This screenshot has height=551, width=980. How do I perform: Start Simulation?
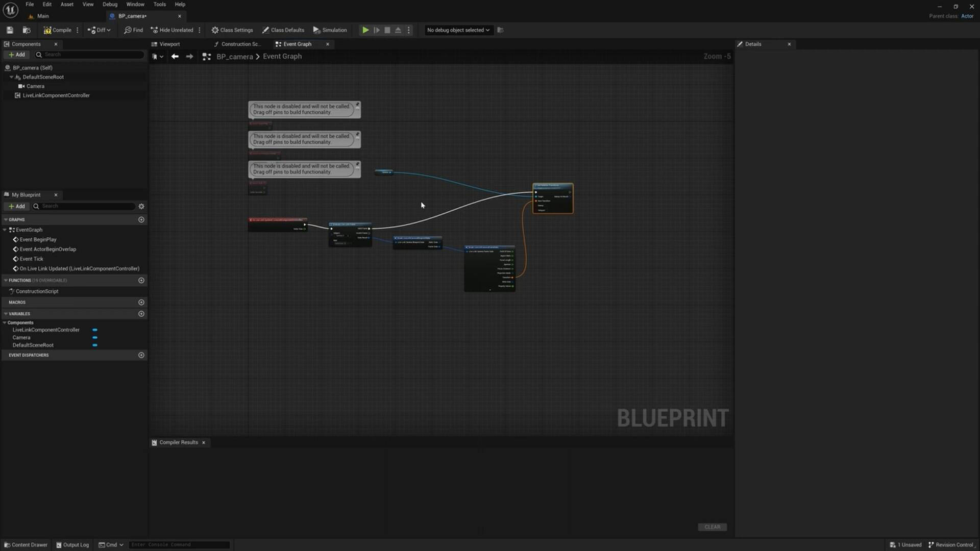[330, 30]
